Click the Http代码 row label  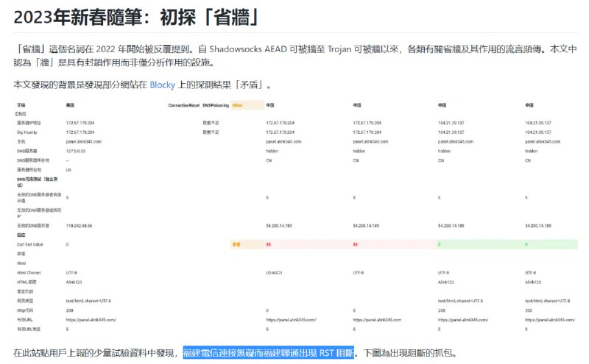coord(25,311)
